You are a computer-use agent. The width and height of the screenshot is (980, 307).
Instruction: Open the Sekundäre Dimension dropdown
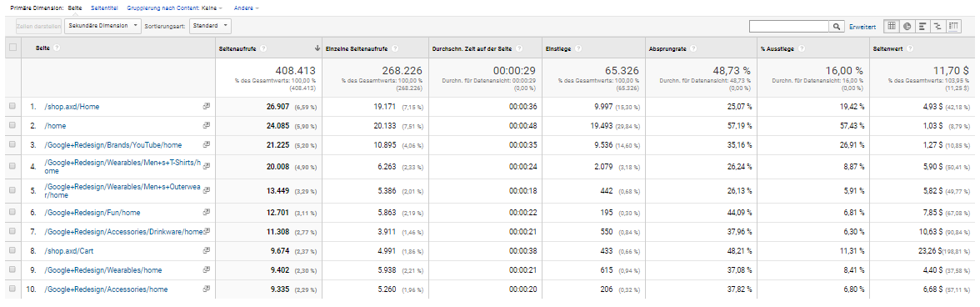102,26
